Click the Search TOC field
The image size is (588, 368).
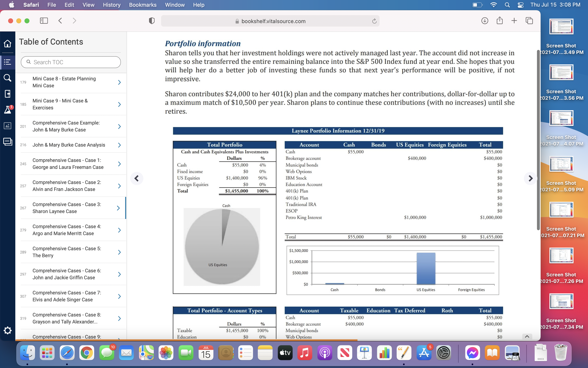(x=71, y=62)
